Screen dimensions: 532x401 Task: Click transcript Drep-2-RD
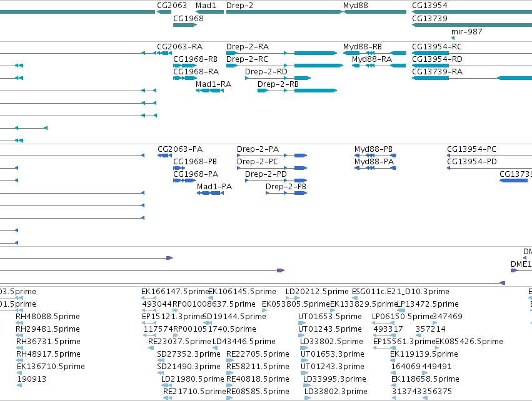pos(266,72)
